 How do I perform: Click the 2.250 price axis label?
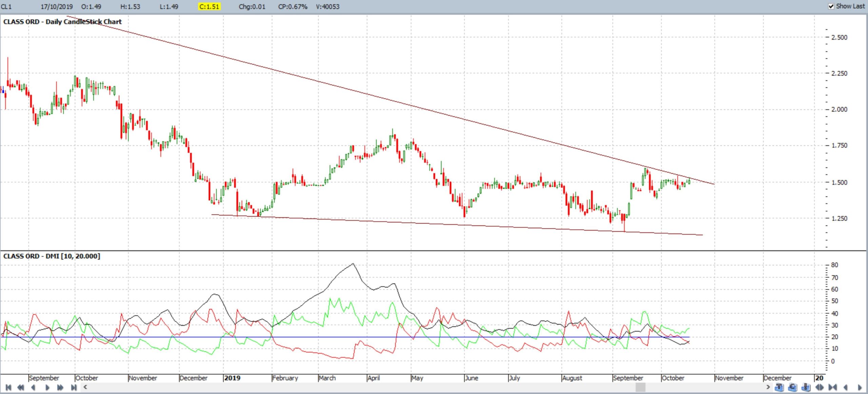point(839,73)
